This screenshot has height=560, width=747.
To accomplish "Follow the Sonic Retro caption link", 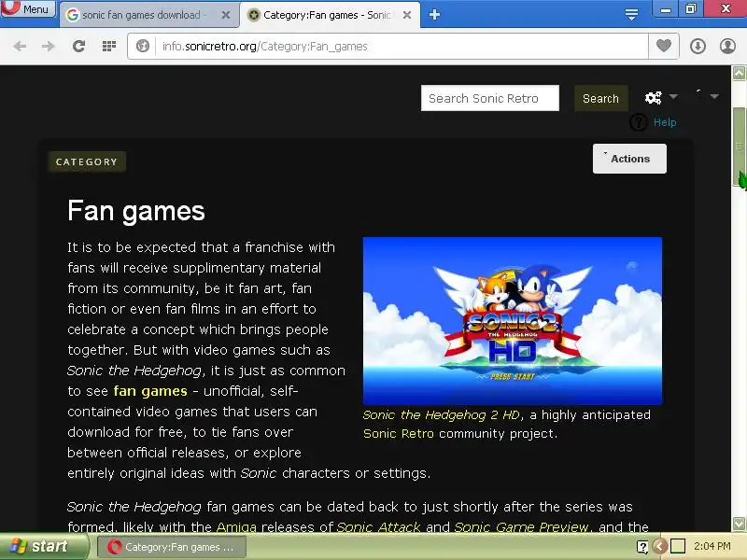I will tap(399, 433).
